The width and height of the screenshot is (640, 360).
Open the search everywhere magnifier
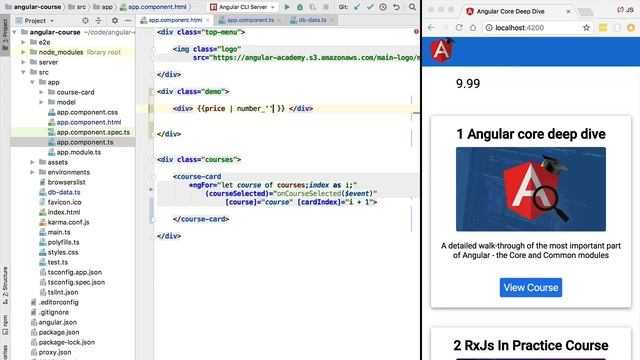pyautogui.click(x=412, y=7)
